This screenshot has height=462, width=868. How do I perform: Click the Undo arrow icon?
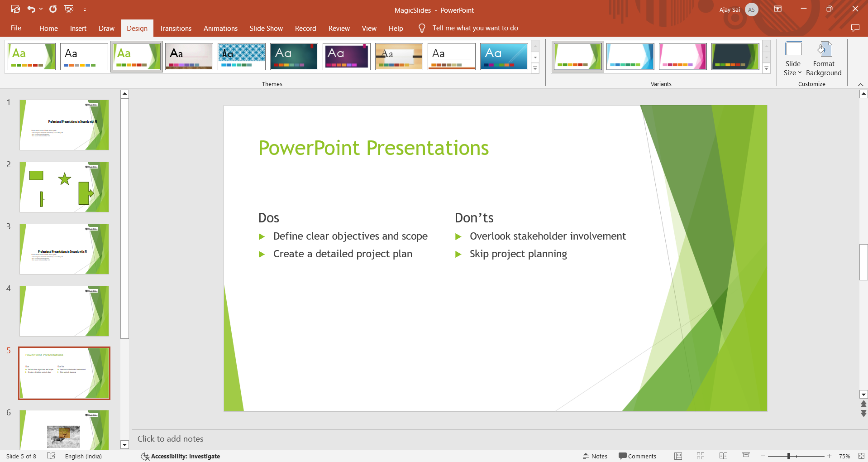click(x=31, y=9)
